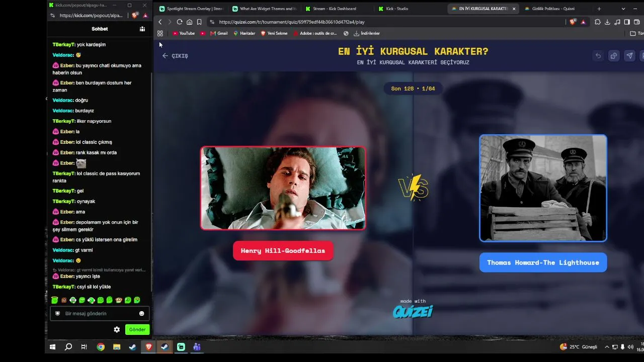The width and height of the screenshot is (644, 362).
Task: Click Brave Rewards triangle in Kick popout window
Action: (x=145, y=16)
